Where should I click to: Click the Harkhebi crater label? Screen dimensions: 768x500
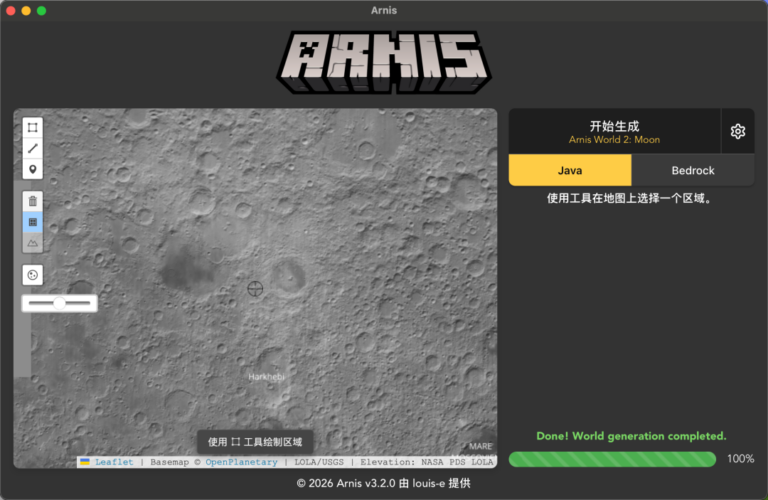pos(266,377)
